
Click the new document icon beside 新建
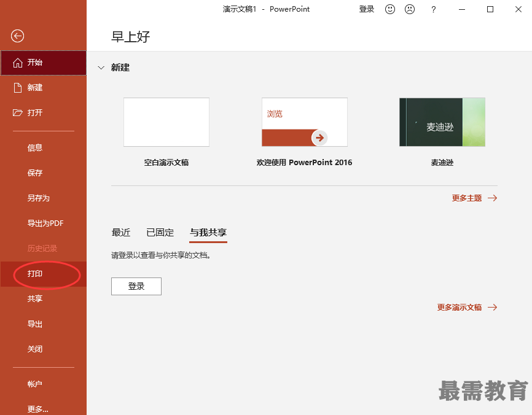[x=17, y=88]
